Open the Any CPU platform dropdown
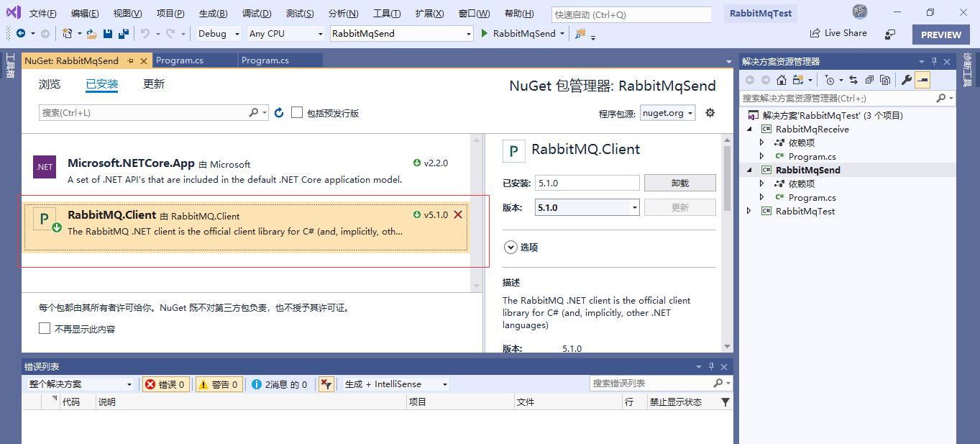This screenshot has width=980, height=444. (x=285, y=33)
